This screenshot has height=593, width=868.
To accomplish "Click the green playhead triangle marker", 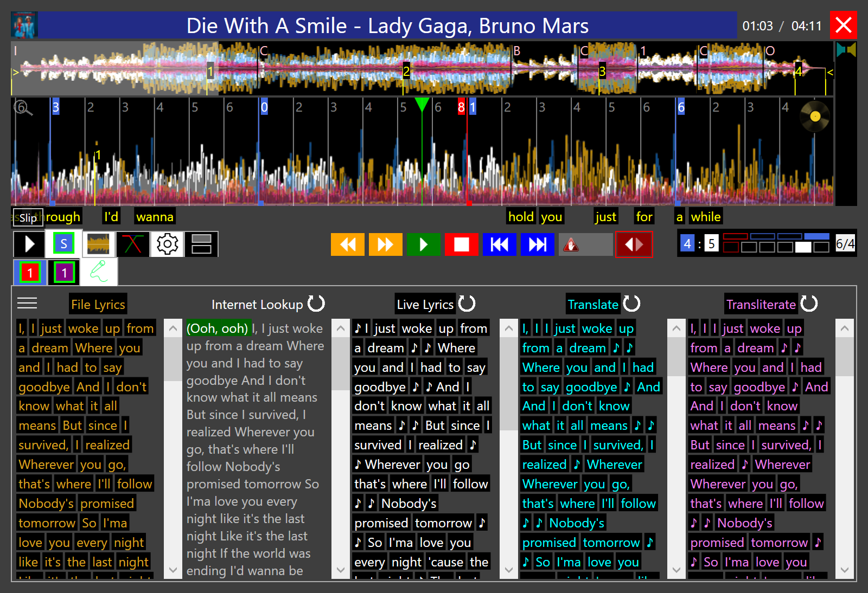I will point(422,105).
